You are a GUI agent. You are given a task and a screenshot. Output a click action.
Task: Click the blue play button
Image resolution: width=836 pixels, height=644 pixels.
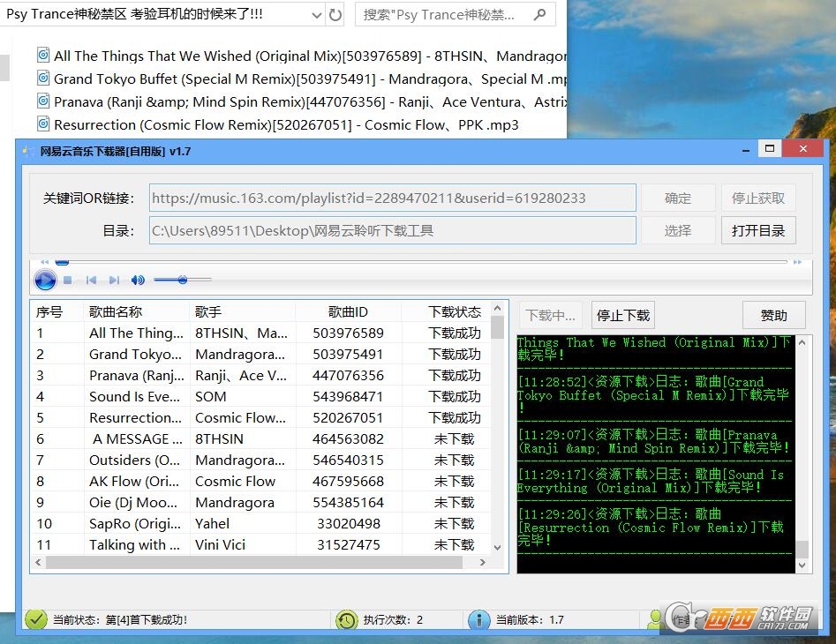click(x=45, y=280)
